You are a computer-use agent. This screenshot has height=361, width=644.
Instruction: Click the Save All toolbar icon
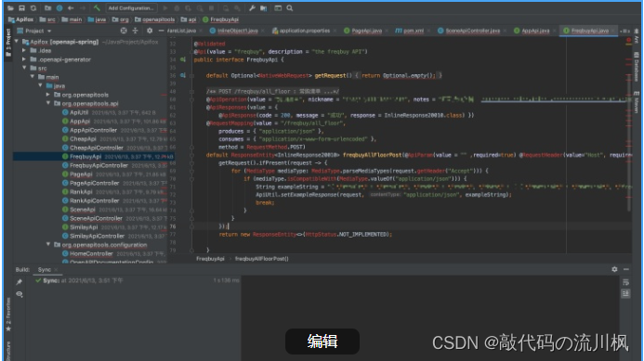click(x=21, y=8)
